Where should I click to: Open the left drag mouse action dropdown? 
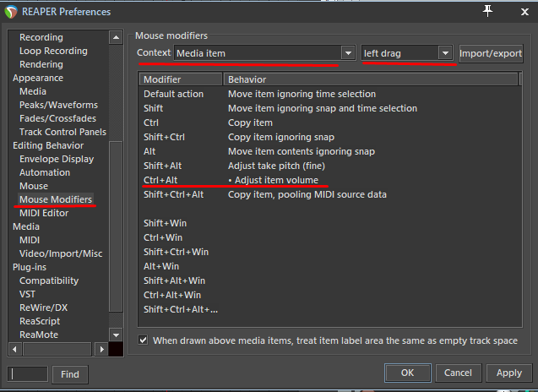(x=407, y=53)
